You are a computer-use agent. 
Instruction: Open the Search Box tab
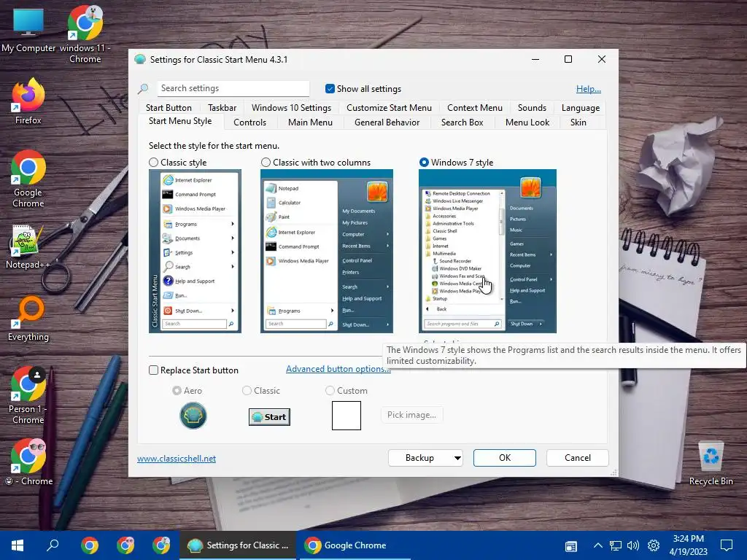[x=462, y=122]
